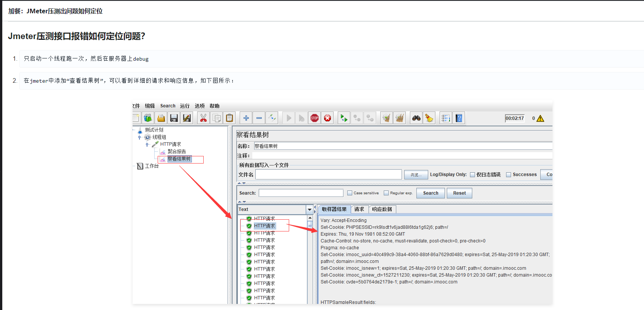Click the Copy icon in the toolbar
Viewport: 644px width, 310px height.
[217, 118]
